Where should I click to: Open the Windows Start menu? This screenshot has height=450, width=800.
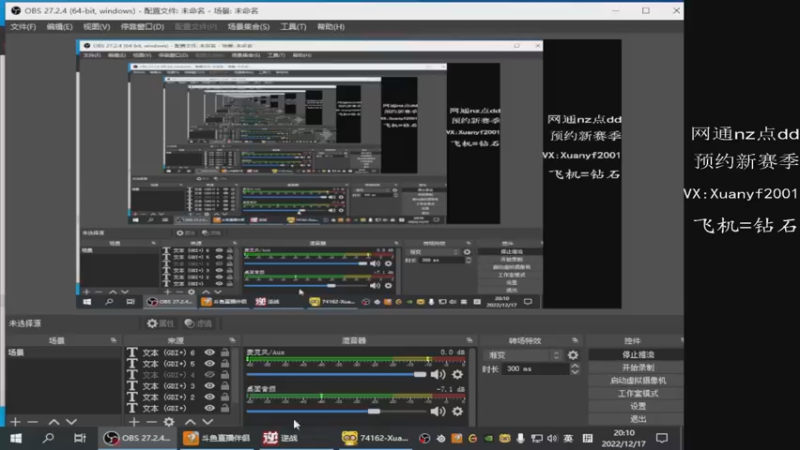coord(16,438)
